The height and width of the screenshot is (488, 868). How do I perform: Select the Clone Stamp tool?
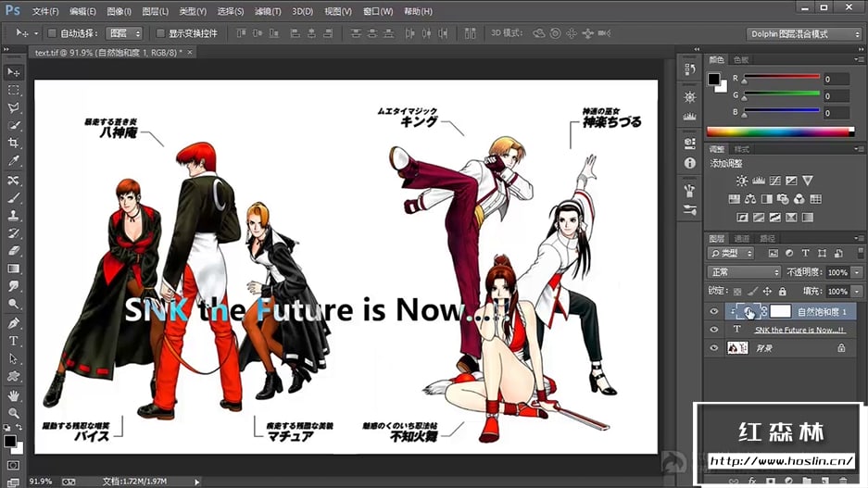pyautogui.click(x=13, y=215)
